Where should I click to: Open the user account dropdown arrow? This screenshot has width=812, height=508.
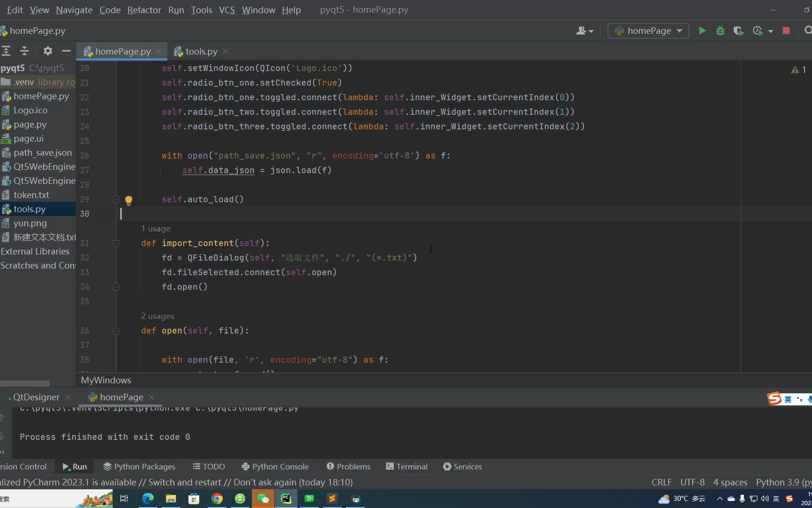tap(591, 31)
